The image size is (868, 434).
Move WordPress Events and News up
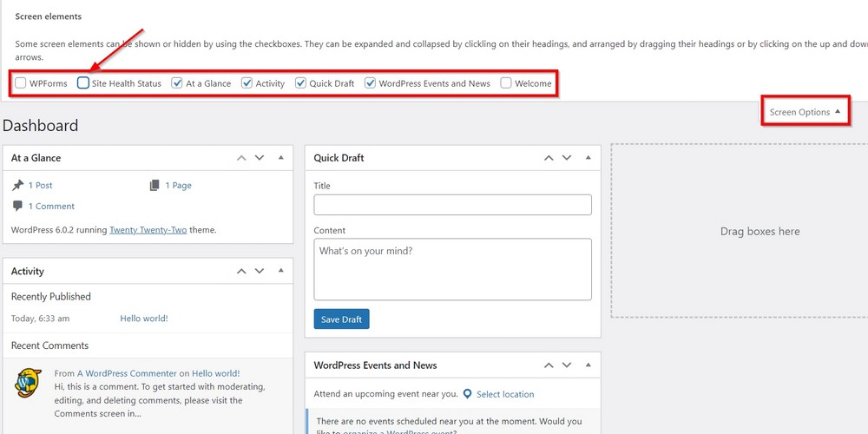[549, 365]
